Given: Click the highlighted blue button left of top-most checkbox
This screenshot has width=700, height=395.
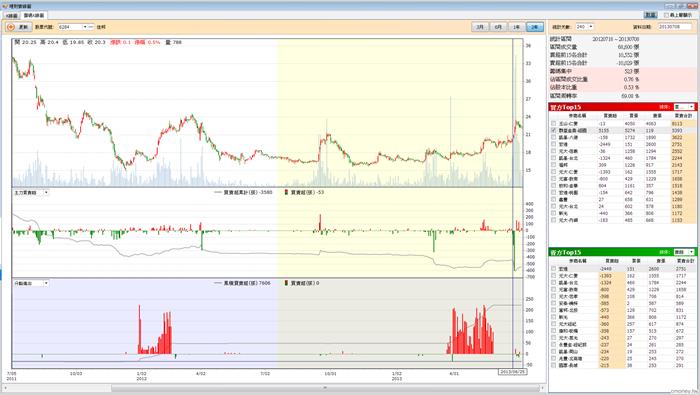Looking at the screenshot, I should (650, 15).
